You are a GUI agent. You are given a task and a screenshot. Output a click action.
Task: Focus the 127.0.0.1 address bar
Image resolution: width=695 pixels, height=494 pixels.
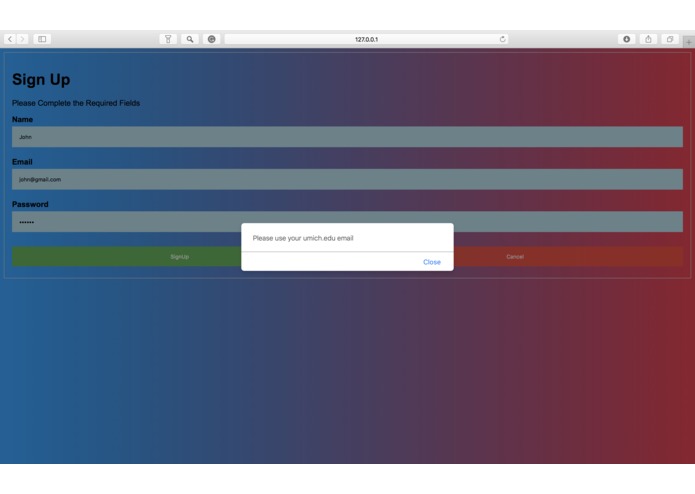tap(366, 39)
